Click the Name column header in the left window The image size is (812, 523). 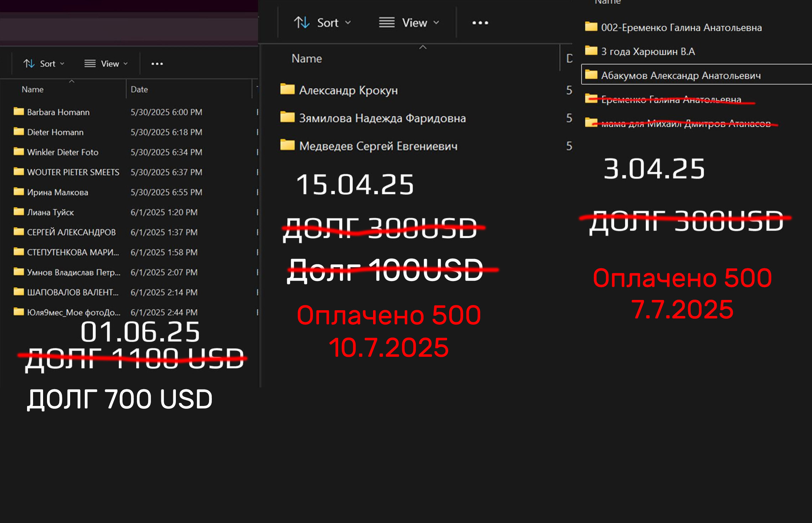tap(32, 89)
